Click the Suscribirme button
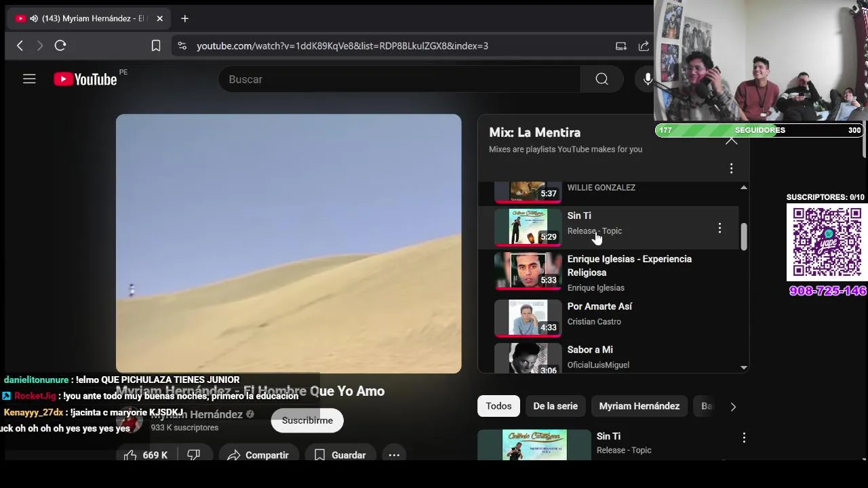 [307, 420]
